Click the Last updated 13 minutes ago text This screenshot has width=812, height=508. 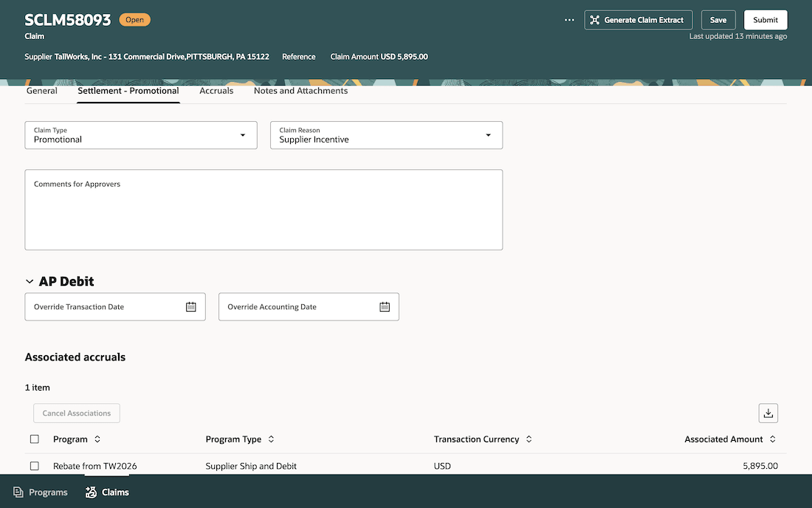pos(738,36)
